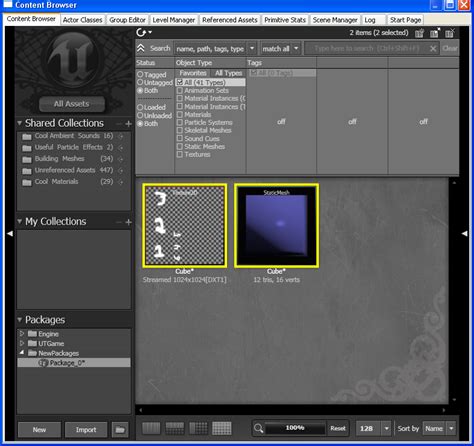Add a new My Collection with plus icon
Image resolution: width=474 pixels, height=446 pixels.
(129, 222)
